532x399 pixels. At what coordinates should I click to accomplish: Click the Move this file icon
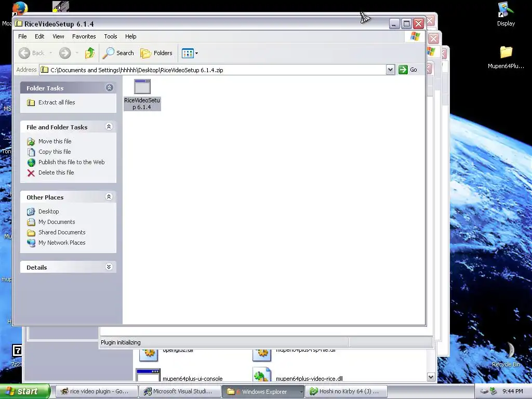pos(31,142)
